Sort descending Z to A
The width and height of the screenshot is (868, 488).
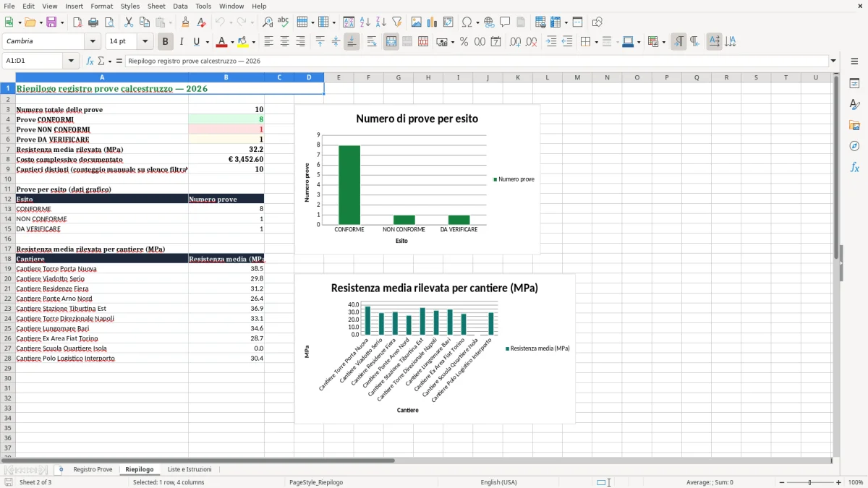pyautogui.click(x=380, y=22)
